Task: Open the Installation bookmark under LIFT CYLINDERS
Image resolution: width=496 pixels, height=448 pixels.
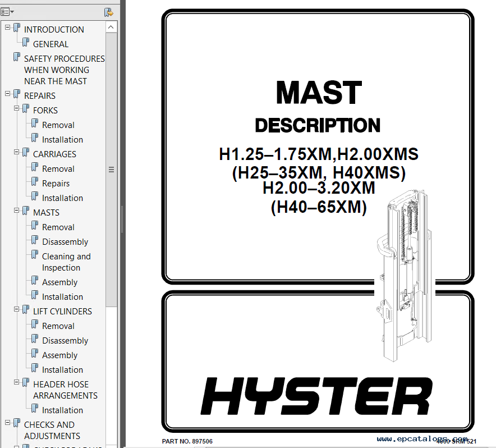Action: (63, 370)
